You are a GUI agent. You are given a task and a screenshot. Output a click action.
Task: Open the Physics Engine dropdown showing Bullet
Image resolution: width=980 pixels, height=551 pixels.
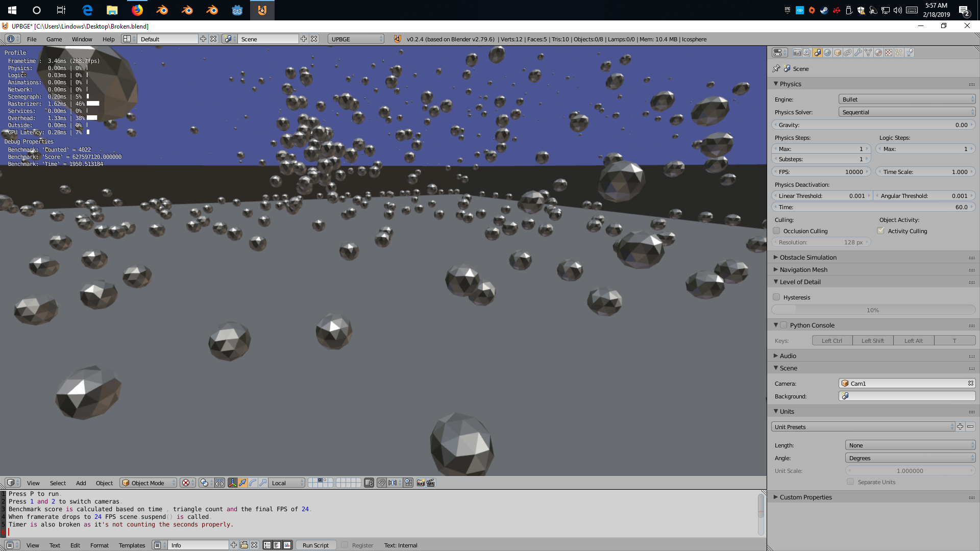[x=907, y=99]
